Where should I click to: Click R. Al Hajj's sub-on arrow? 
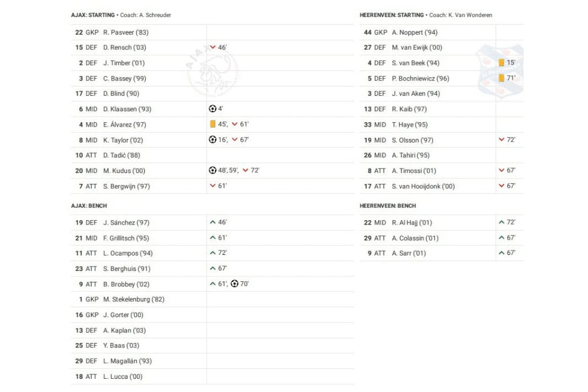tap(502, 222)
